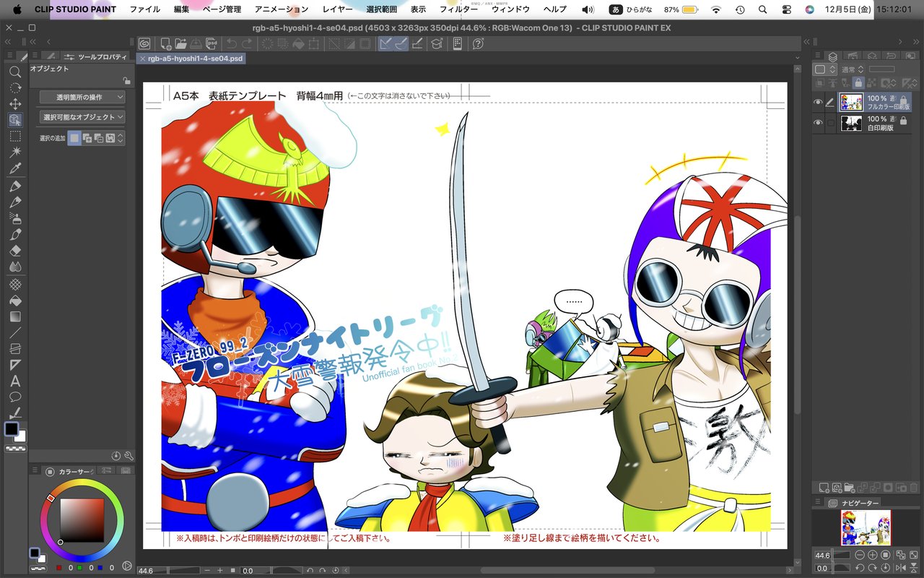Select the rectangular Selection area tool
Screen dimensions: 924x578
tap(15, 136)
